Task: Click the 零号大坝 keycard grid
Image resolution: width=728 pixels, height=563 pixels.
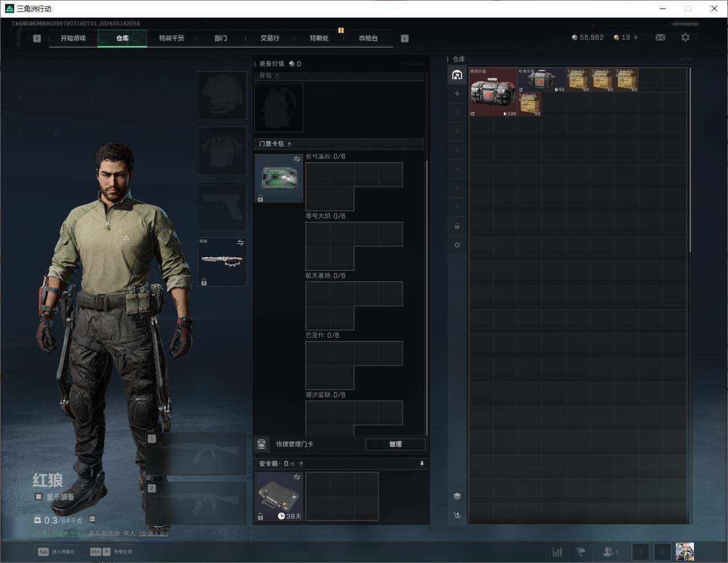Action: 354,246
